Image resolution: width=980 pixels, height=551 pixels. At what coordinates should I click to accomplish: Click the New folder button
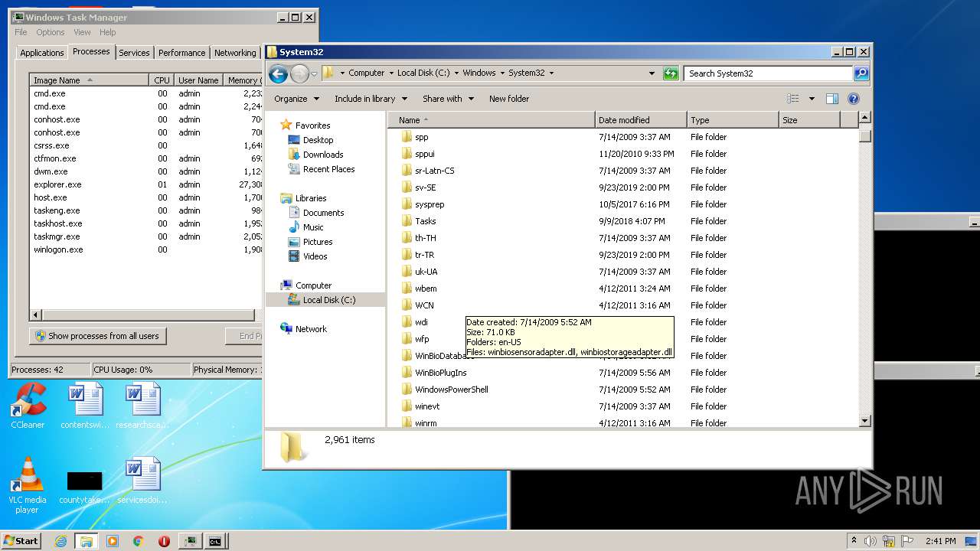(x=509, y=99)
